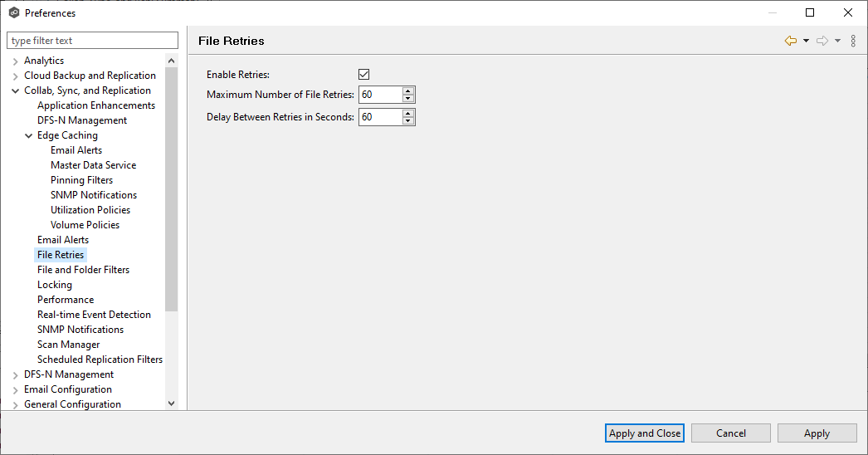Viewport: 868px width, 455px height.
Task: Open the three-dot view menu icon
Action: point(853,41)
